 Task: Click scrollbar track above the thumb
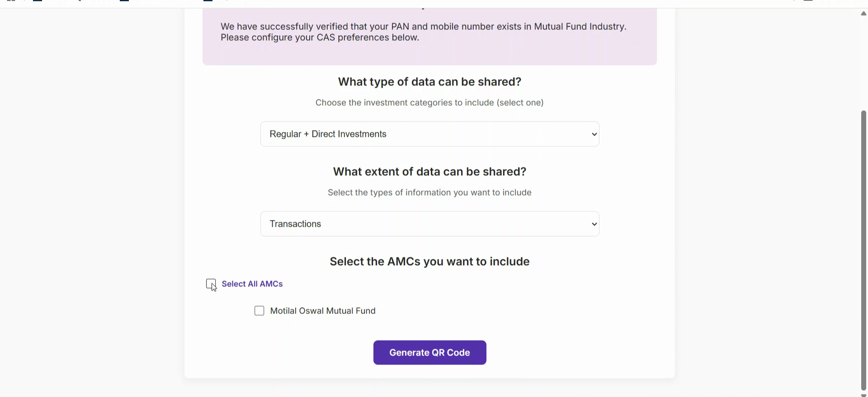863,63
